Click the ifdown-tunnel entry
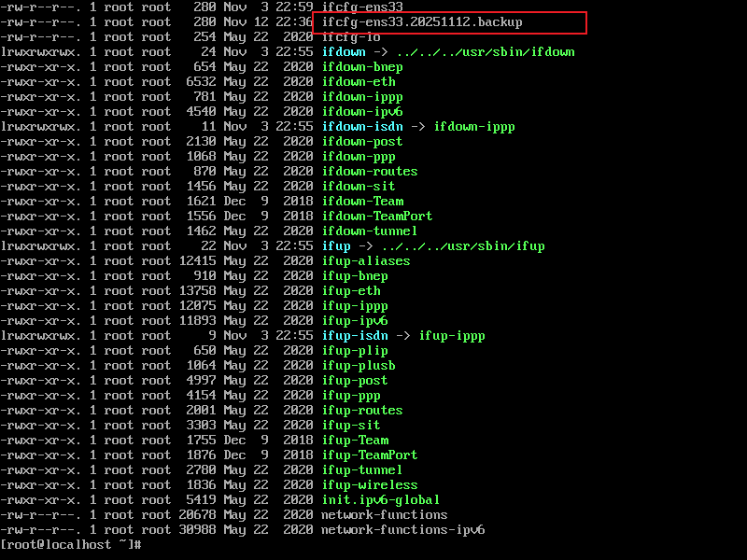The width and height of the screenshot is (747, 560). pyautogui.click(x=370, y=231)
